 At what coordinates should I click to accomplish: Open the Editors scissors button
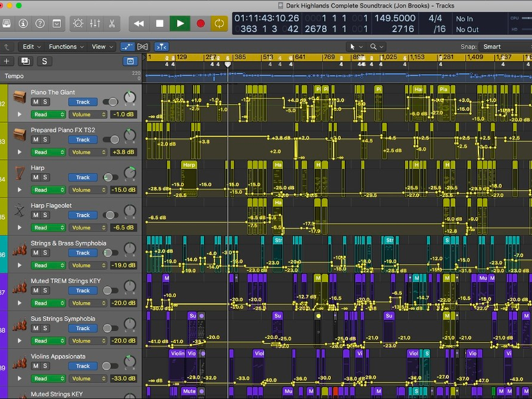click(x=112, y=23)
